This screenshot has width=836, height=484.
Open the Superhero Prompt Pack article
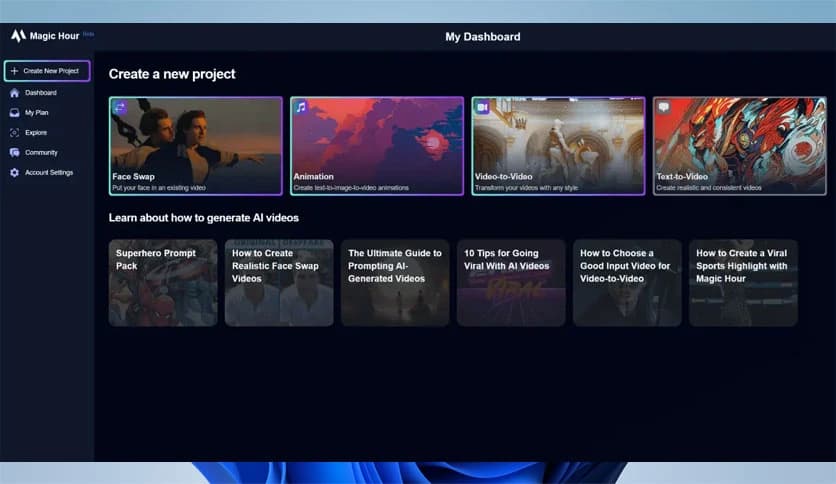point(163,283)
